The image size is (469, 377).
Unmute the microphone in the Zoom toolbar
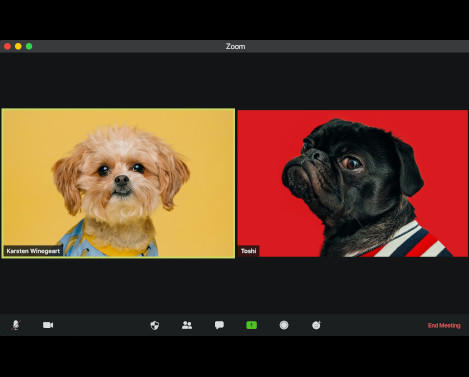click(x=16, y=325)
